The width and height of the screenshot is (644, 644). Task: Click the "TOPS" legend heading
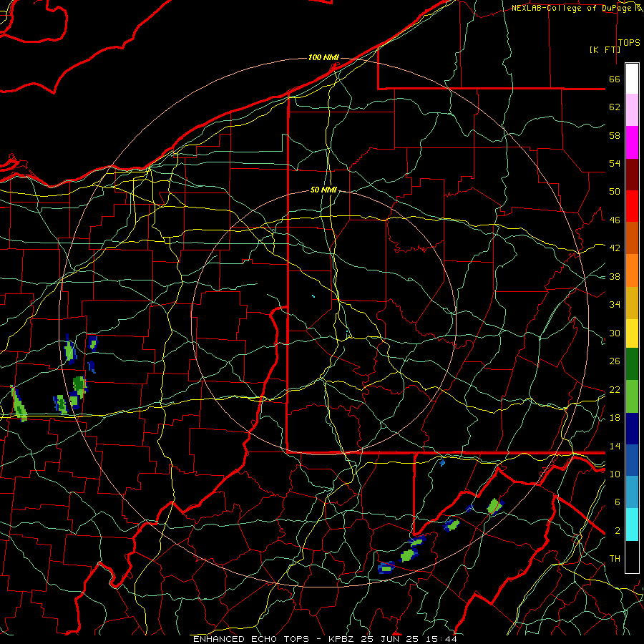[629, 43]
